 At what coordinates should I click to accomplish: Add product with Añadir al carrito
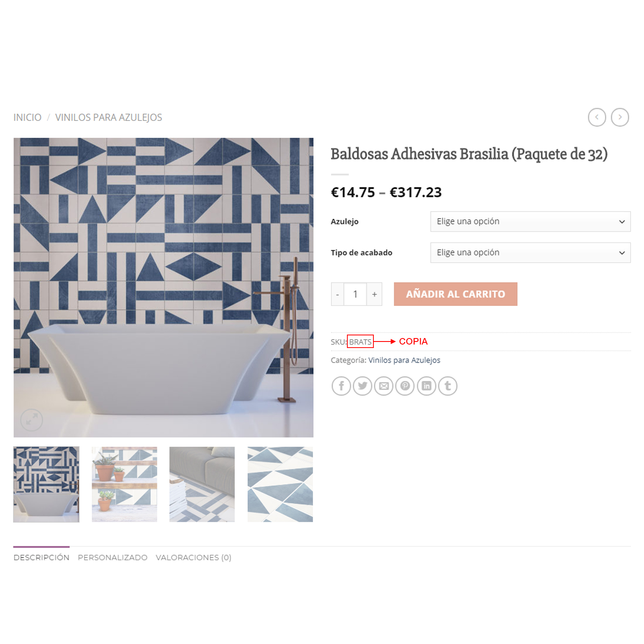455,294
